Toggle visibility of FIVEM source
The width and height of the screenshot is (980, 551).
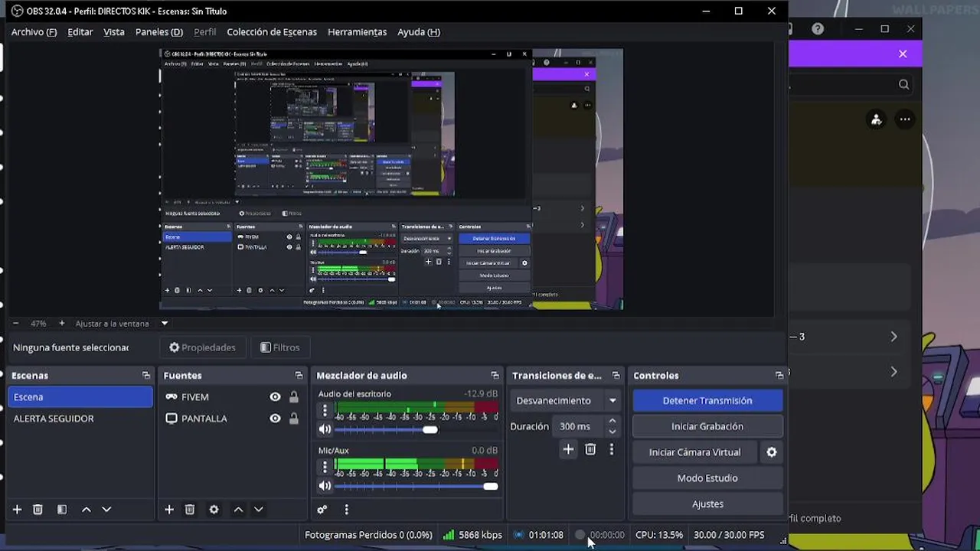tap(275, 397)
